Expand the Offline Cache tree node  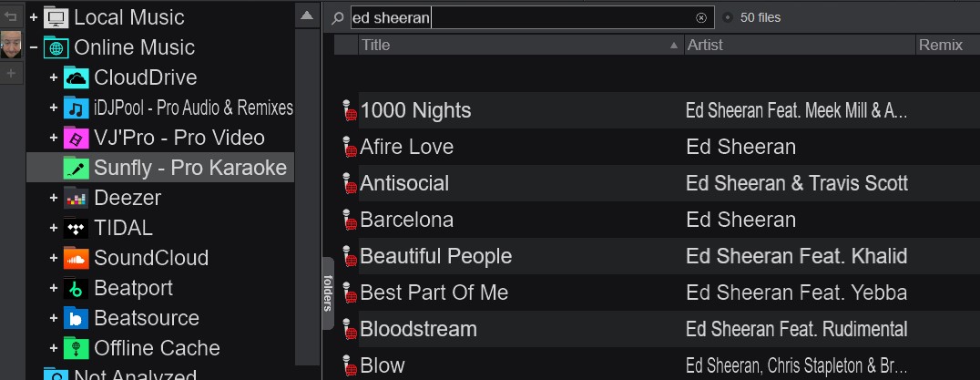(x=54, y=348)
